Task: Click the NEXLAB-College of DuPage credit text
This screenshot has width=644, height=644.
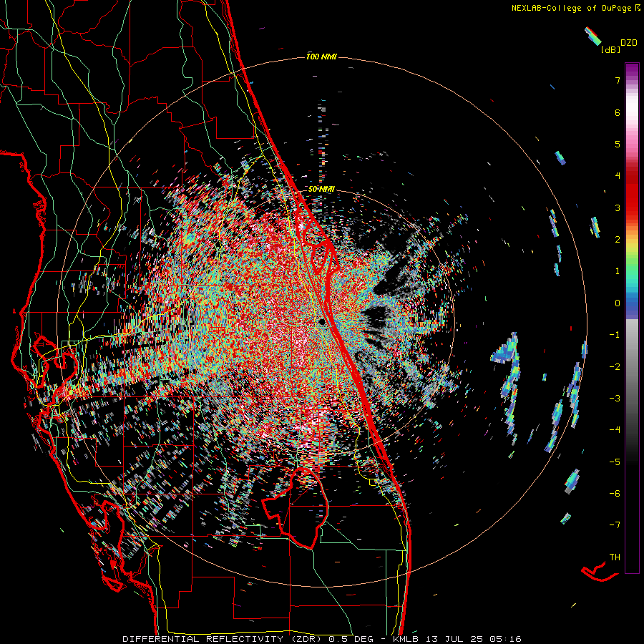Action: (572, 8)
